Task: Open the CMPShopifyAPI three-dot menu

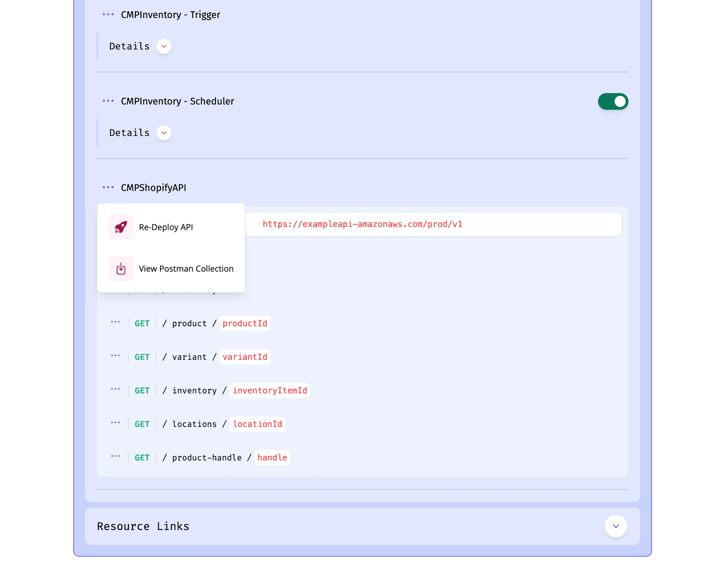Action: tap(108, 187)
